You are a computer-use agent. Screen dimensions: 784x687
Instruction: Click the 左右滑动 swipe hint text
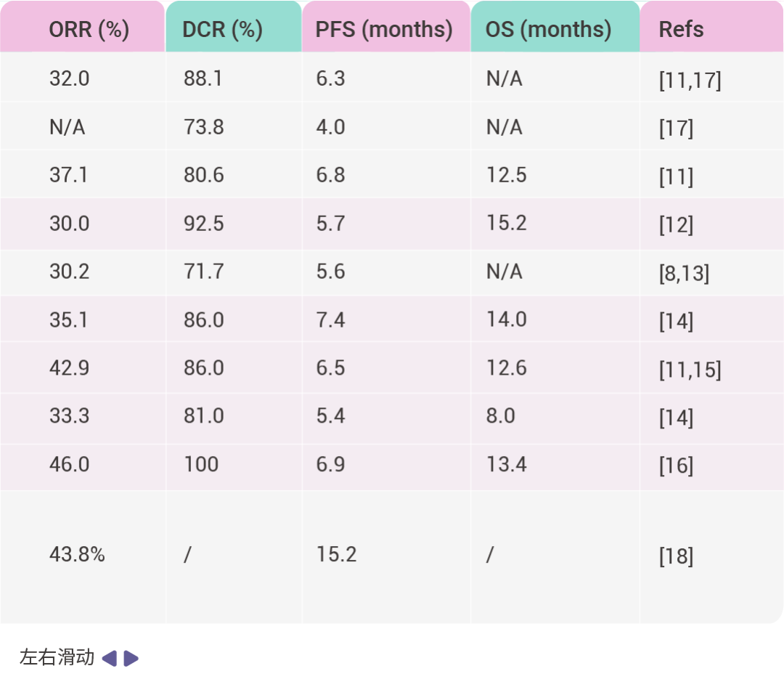pos(57,658)
